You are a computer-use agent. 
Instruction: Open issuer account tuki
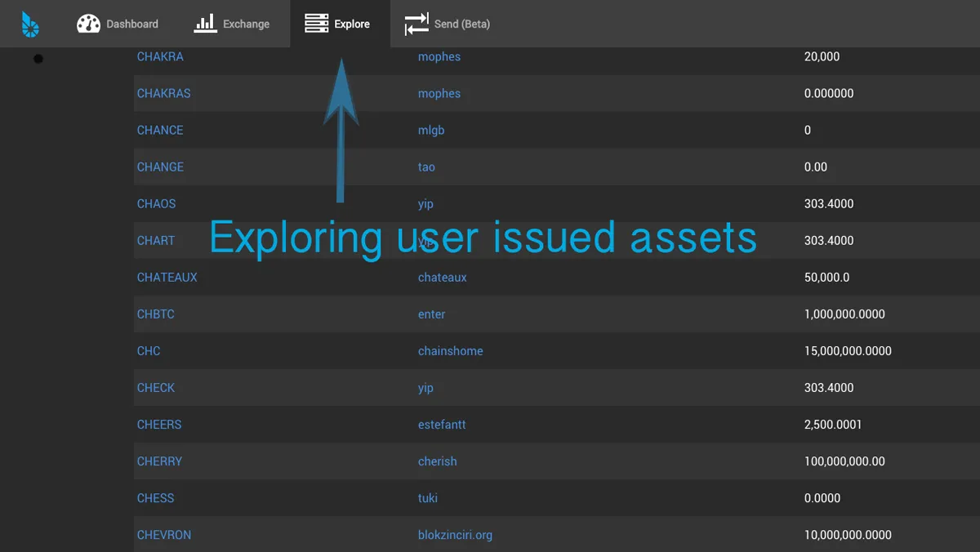point(428,497)
